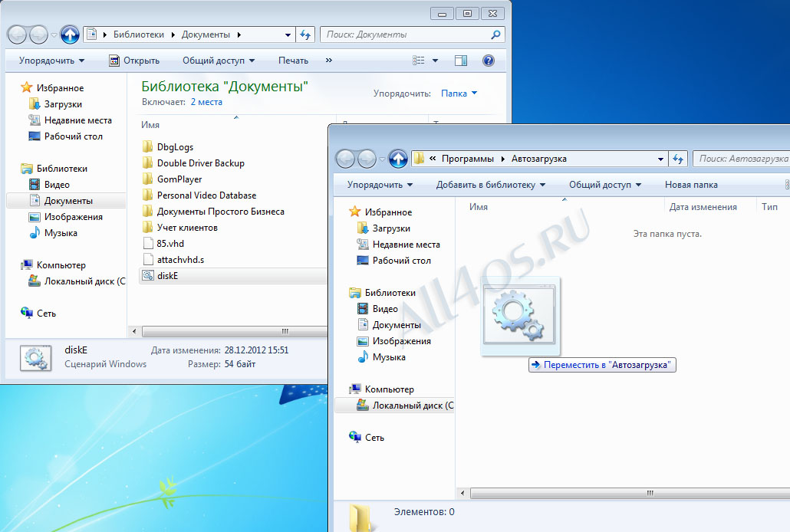This screenshot has height=532, width=790.
Task: Click the Personal Video Database folder icon
Action: click(x=147, y=195)
